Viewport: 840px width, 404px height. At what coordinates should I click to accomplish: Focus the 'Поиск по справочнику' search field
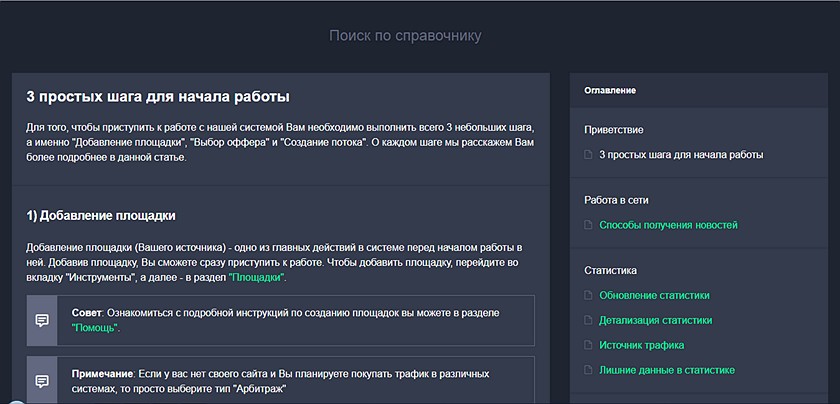(405, 36)
